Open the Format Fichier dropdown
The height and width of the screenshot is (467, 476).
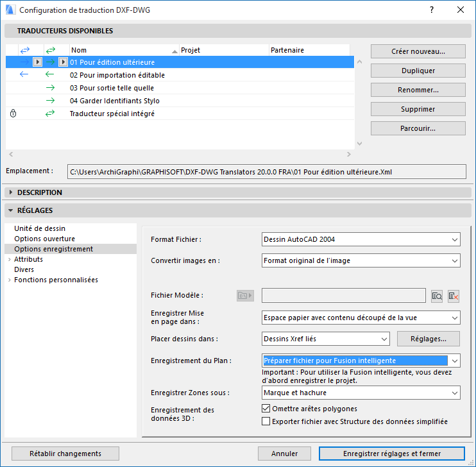[x=361, y=239]
